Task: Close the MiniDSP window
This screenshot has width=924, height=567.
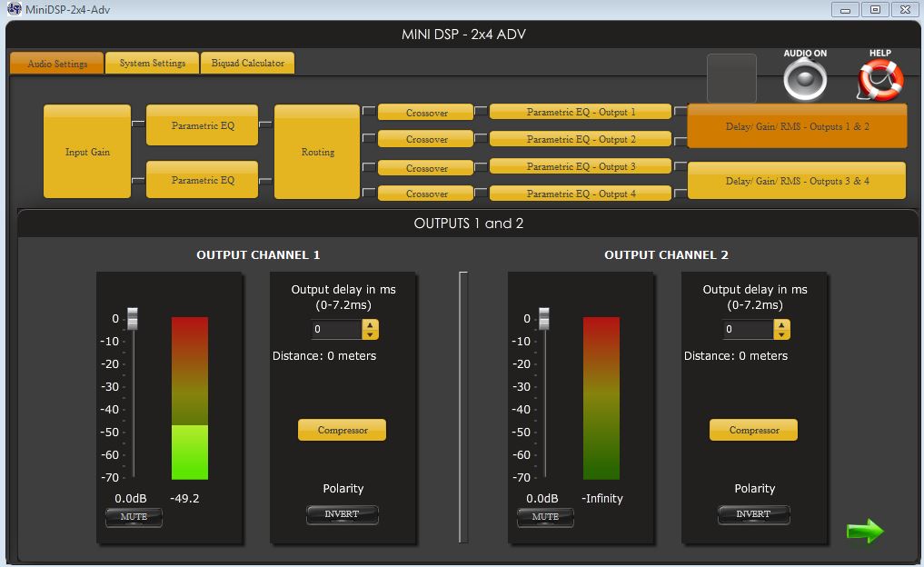Action: pyautogui.click(x=905, y=9)
